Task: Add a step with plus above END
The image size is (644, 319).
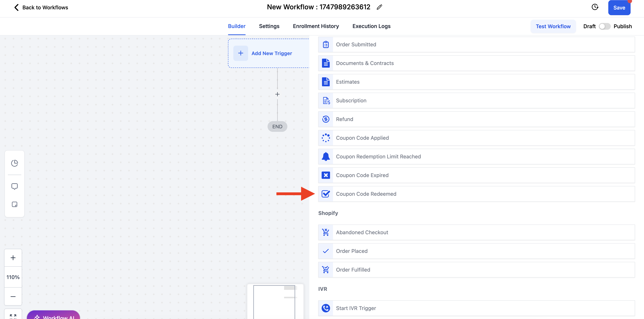Action: coord(277,94)
